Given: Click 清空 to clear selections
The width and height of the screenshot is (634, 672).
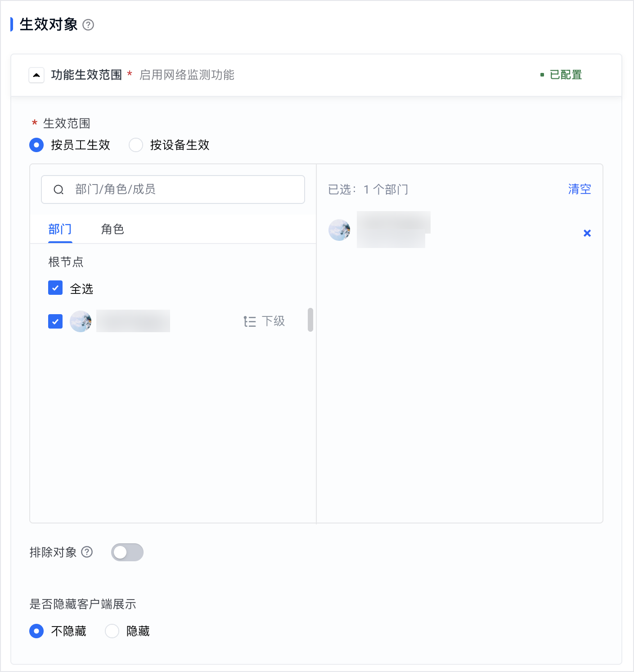Looking at the screenshot, I should pyautogui.click(x=580, y=189).
